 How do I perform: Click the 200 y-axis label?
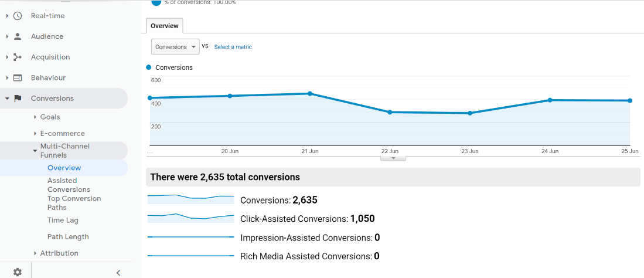156,127
